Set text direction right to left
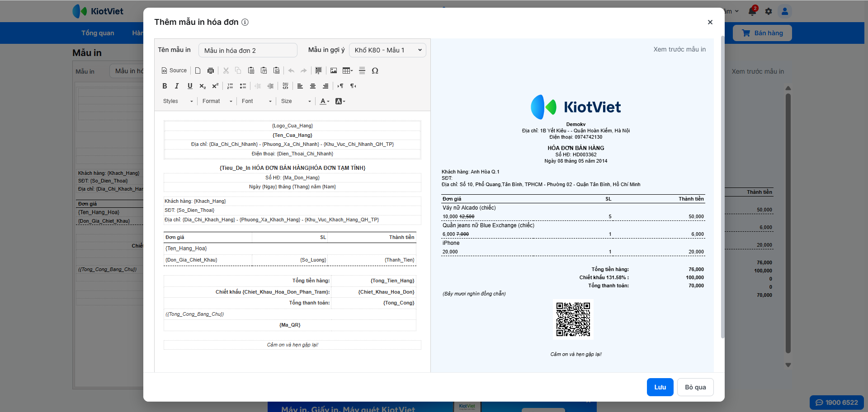868x412 pixels. (353, 86)
